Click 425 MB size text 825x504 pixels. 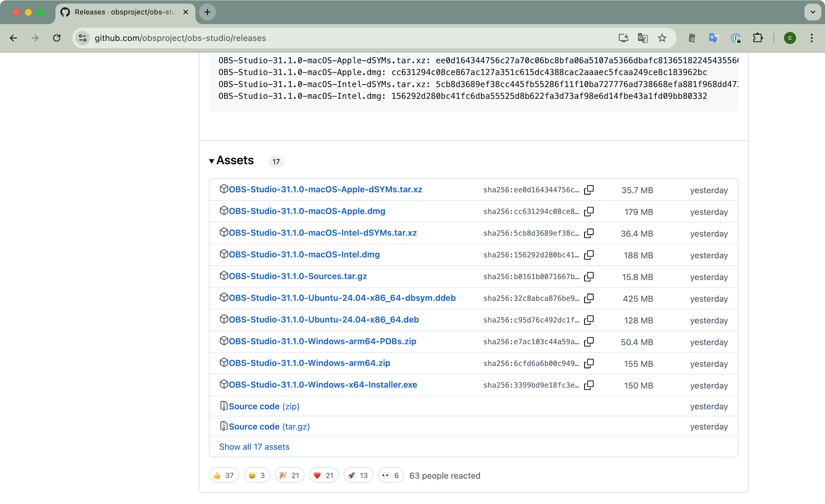point(638,299)
